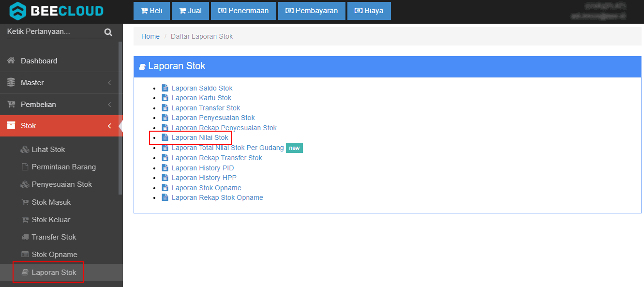The height and width of the screenshot is (287, 644).
Task: Click the Dashboard home icon
Action: (x=11, y=61)
